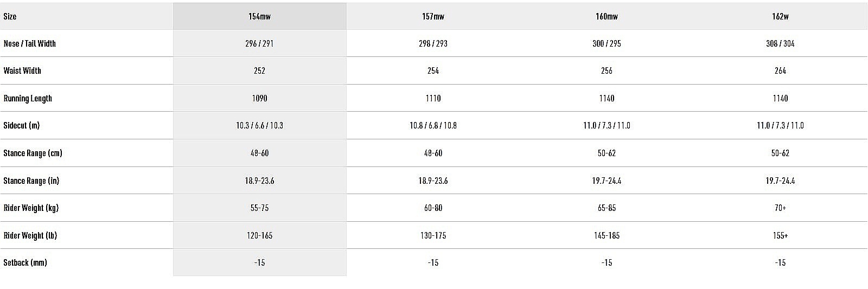Click the Stance Range (in) label

coord(31,181)
